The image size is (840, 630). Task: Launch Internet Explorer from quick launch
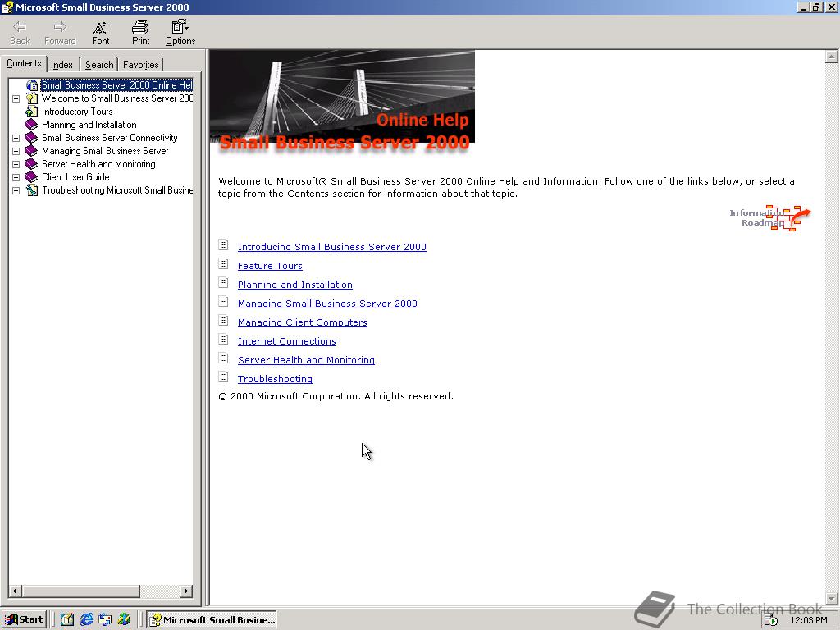click(x=85, y=620)
